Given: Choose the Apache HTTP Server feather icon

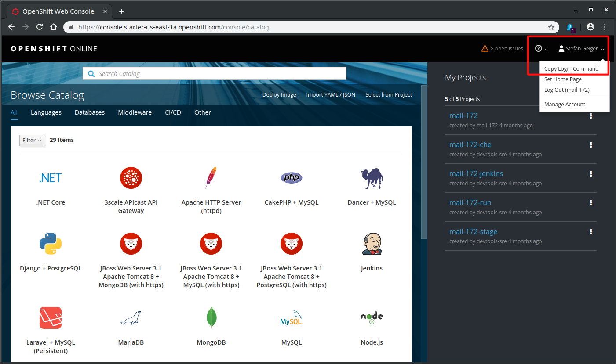Looking at the screenshot, I should coord(211,178).
